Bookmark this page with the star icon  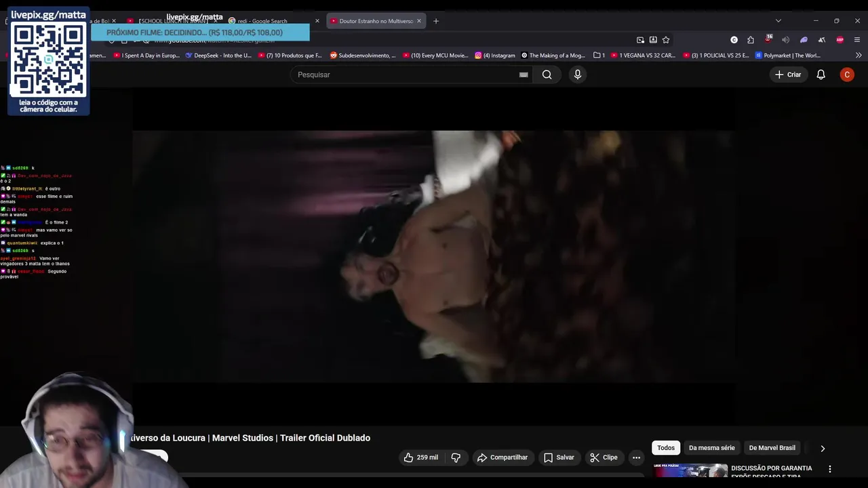coord(666,40)
